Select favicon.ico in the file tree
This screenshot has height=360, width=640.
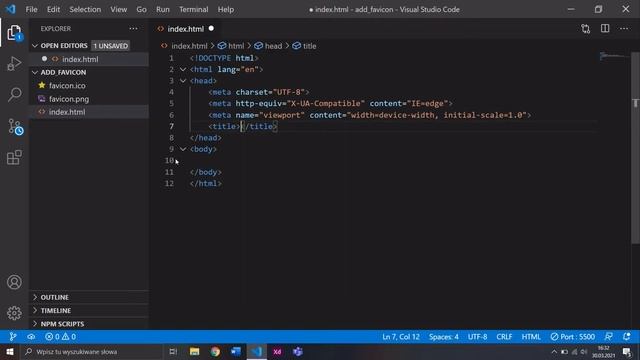67,86
